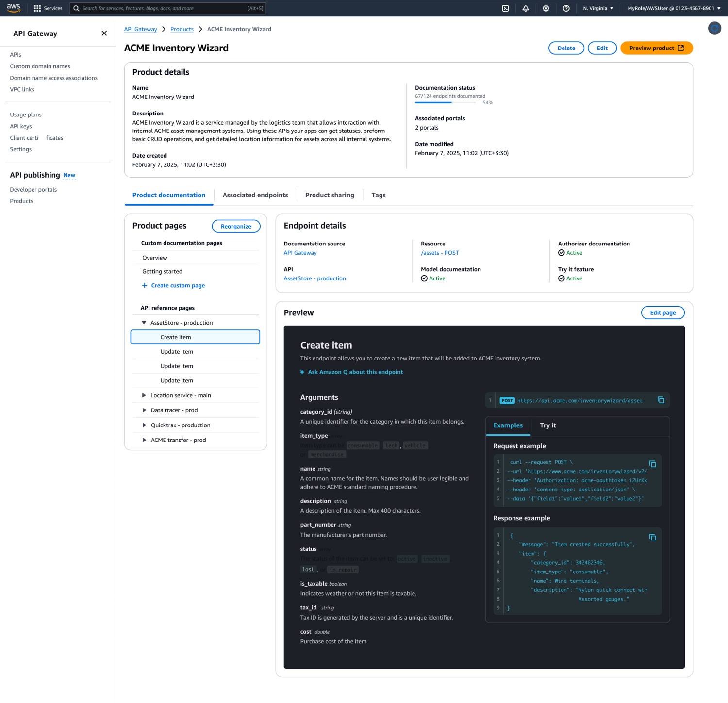Open VPC links in sidebar
728x703 pixels.
point(22,90)
